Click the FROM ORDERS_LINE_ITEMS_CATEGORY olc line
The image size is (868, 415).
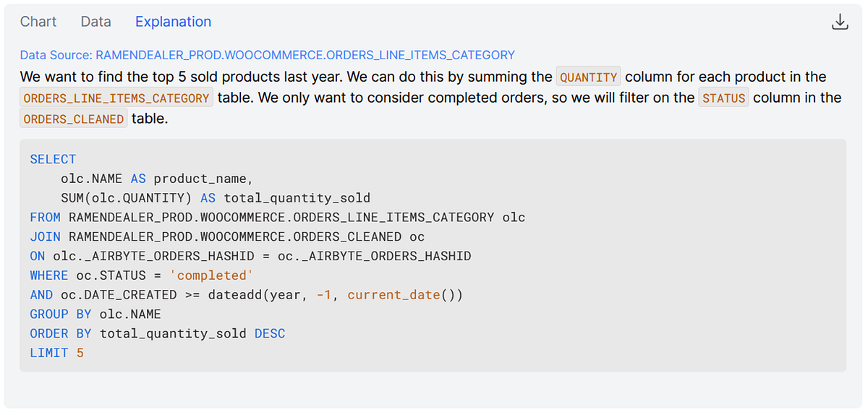coord(278,217)
